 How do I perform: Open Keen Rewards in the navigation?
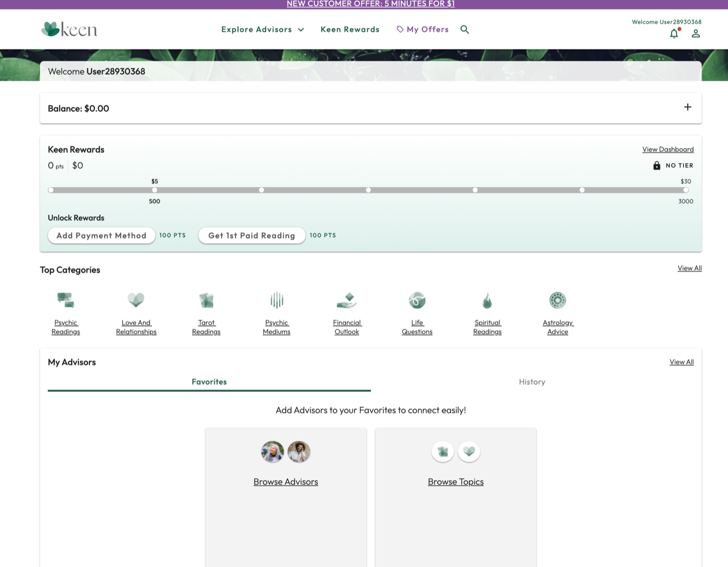[x=350, y=30]
